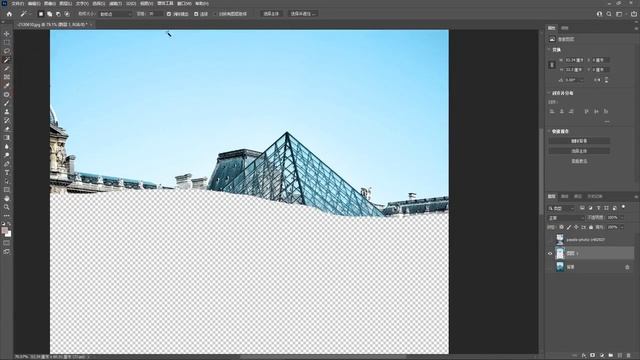Image resolution: width=640 pixels, height=360 pixels.
Task: Select the Rectangle shape tool
Action: click(7, 190)
